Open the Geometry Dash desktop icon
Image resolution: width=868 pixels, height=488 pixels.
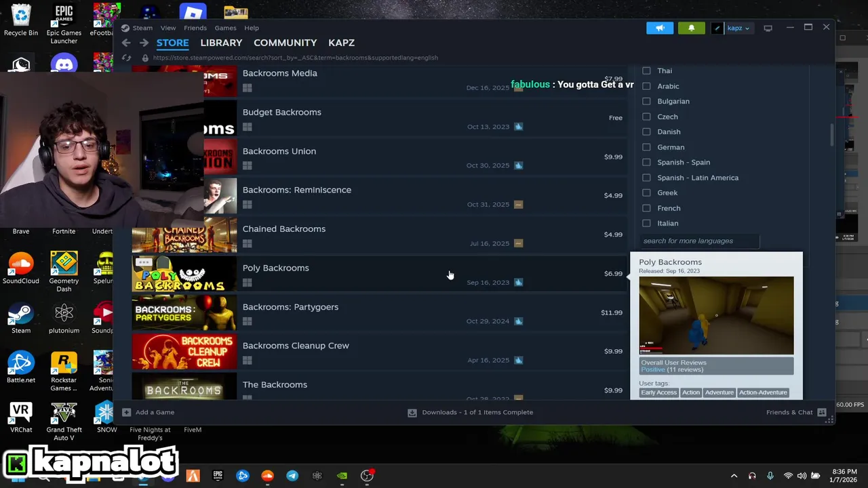[64, 264]
